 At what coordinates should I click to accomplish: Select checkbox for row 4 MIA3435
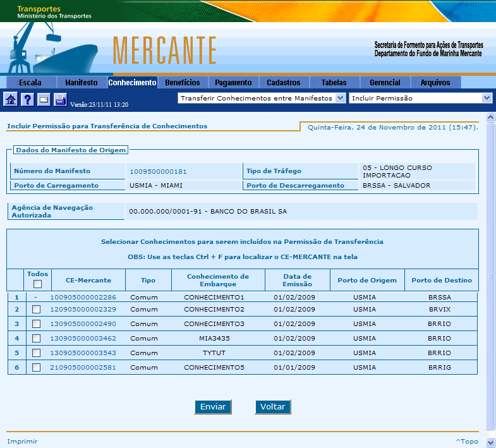(37, 338)
